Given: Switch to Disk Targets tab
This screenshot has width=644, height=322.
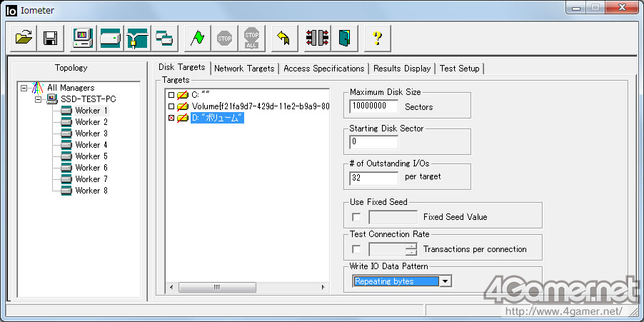Looking at the screenshot, I should click(182, 67).
